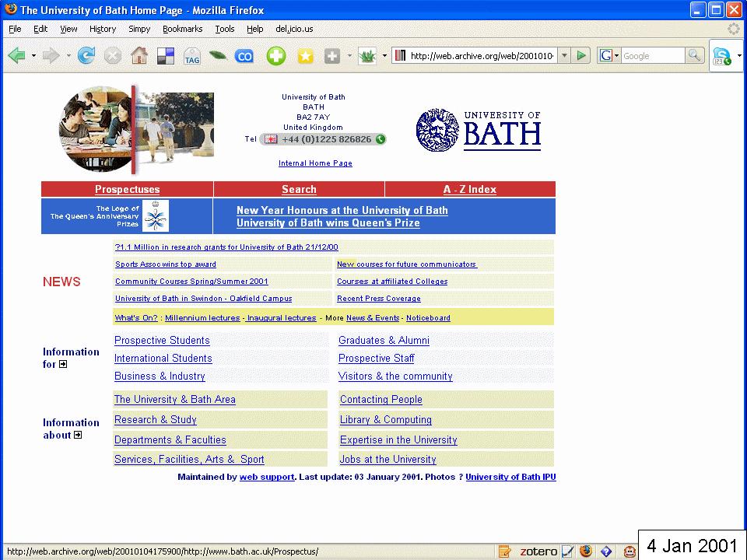The image size is (747, 560).
Task: Click the green leaf toolbar icon
Action: [x=218, y=56]
